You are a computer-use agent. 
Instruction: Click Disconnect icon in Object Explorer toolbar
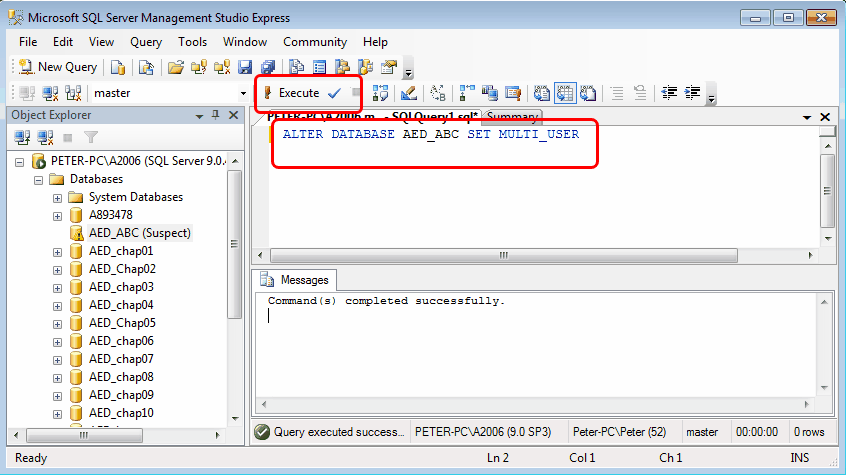click(45, 138)
